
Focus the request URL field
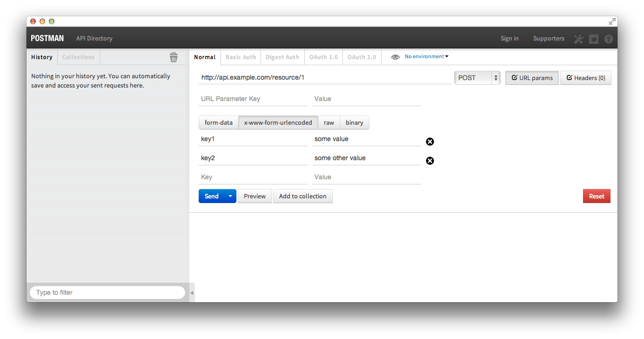coord(325,77)
